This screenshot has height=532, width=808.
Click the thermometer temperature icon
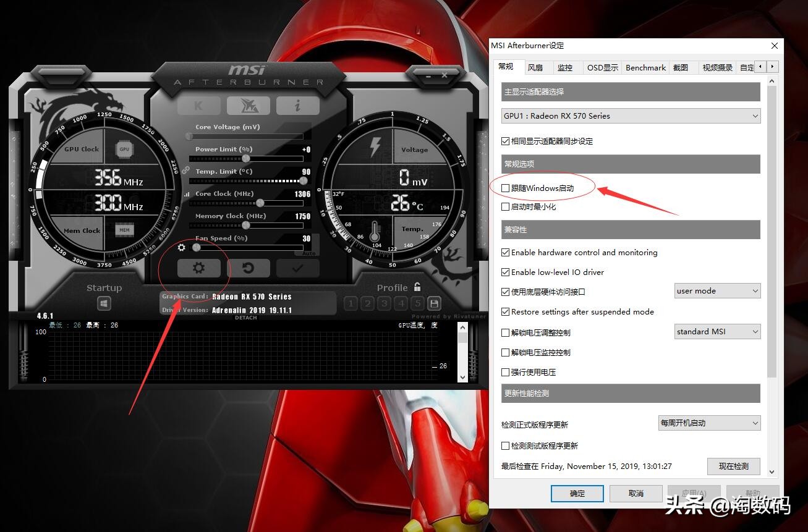tap(374, 231)
